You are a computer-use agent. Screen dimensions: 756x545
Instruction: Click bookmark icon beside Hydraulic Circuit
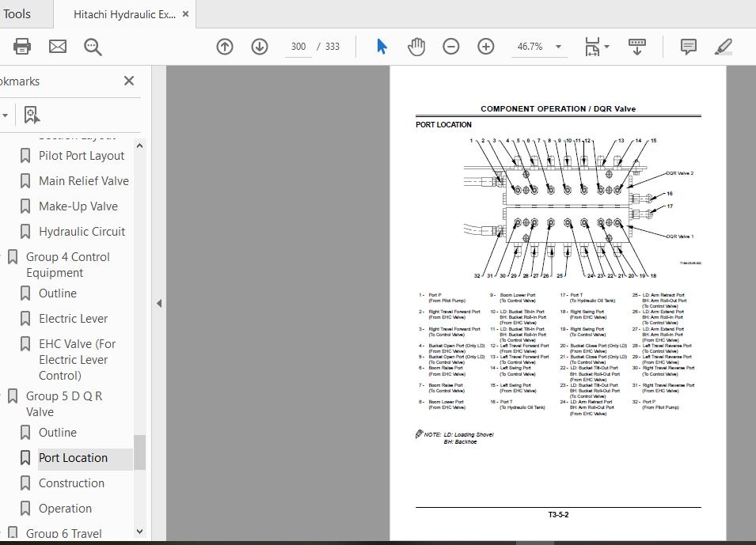tap(25, 231)
